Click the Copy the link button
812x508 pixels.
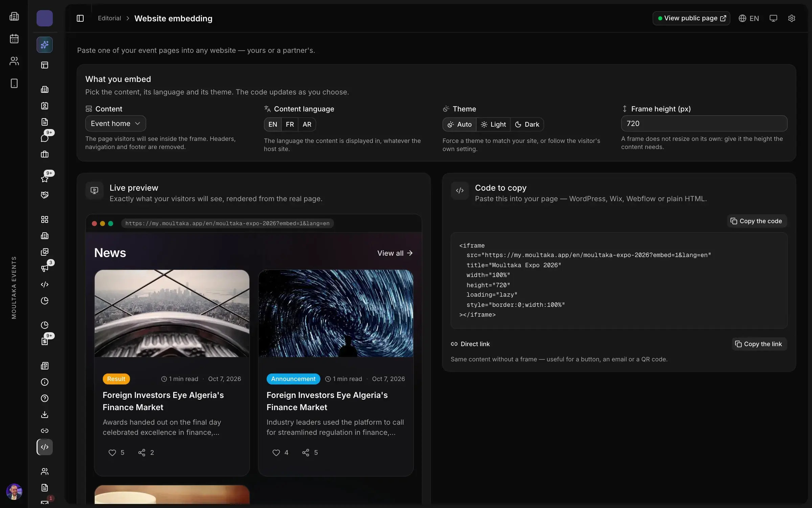759,344
